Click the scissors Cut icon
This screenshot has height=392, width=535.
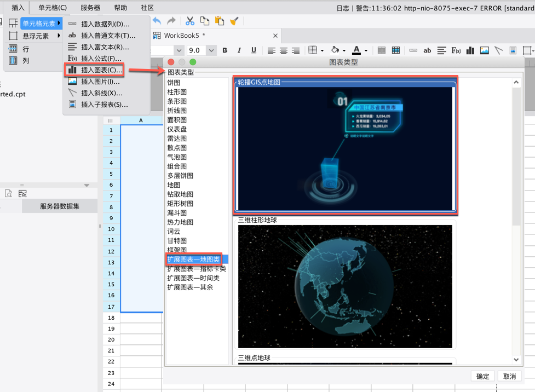coord(190,21)
